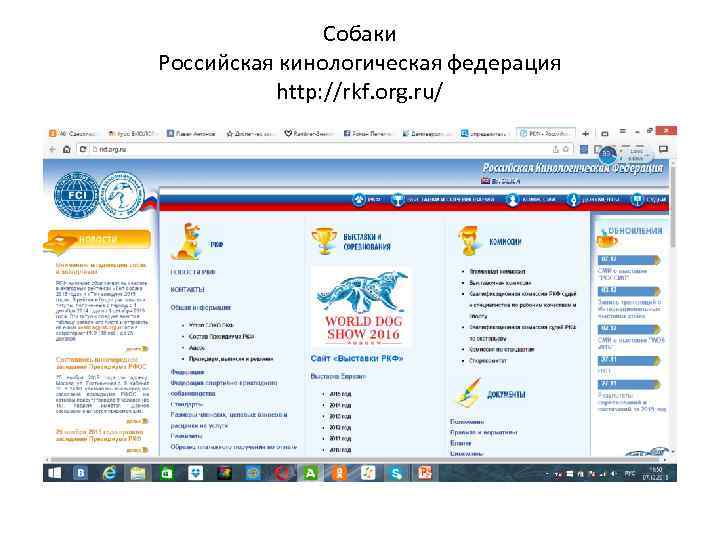Image resolution: width=720 pixels, height=540 pixels.
Task: Open PowerPoint from taskbar
Action: click(x=425, y=473)
